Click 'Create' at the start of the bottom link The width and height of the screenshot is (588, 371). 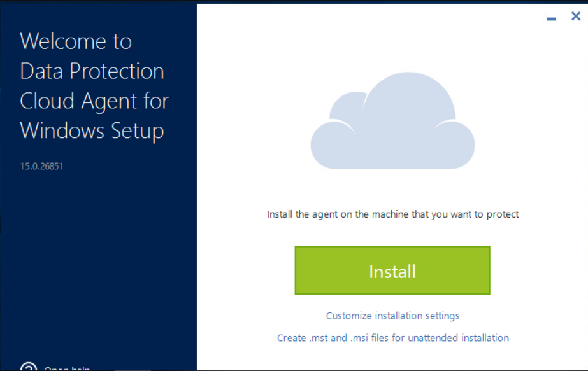[292, 338]
